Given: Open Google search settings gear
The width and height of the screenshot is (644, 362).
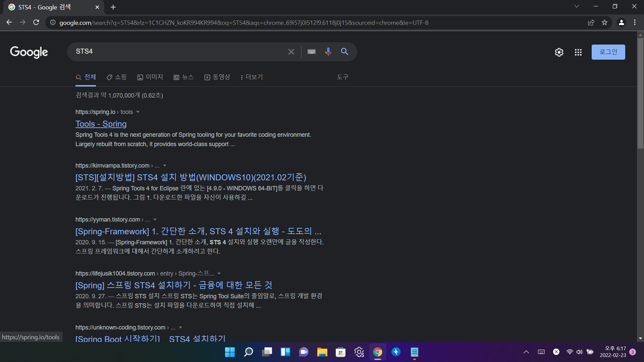Looking at the screenshot, I should click(x=559, y=52).
